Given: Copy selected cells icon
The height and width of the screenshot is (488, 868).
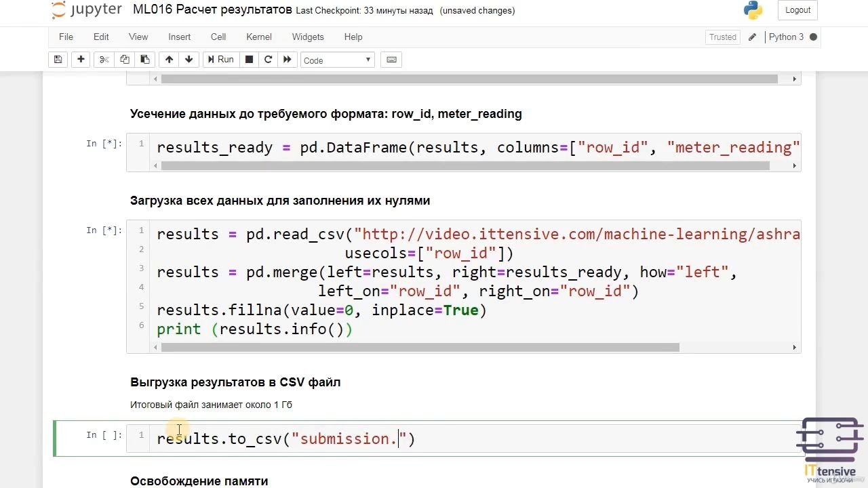Looking at the screenshot, I should click(124, 60).
